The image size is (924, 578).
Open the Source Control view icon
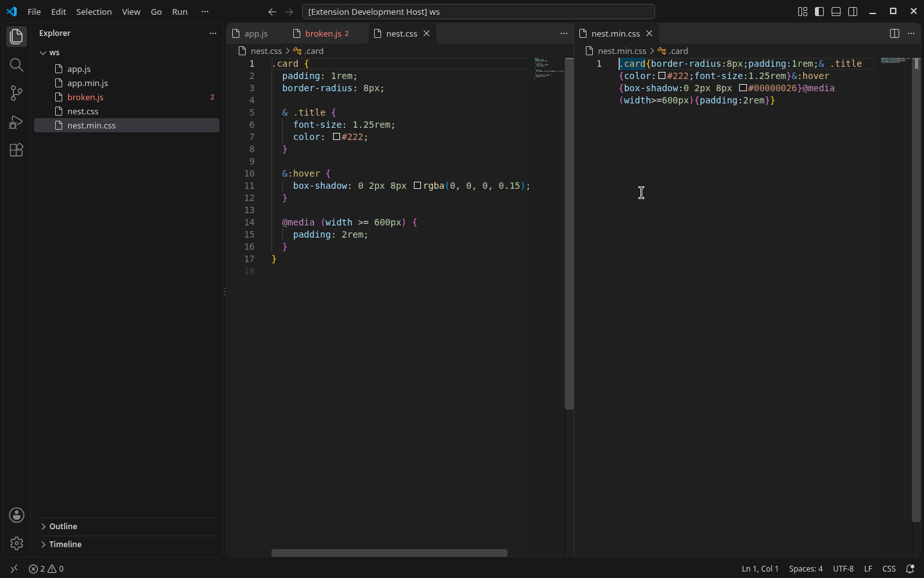pyautogui.click(x=17, y=93)
